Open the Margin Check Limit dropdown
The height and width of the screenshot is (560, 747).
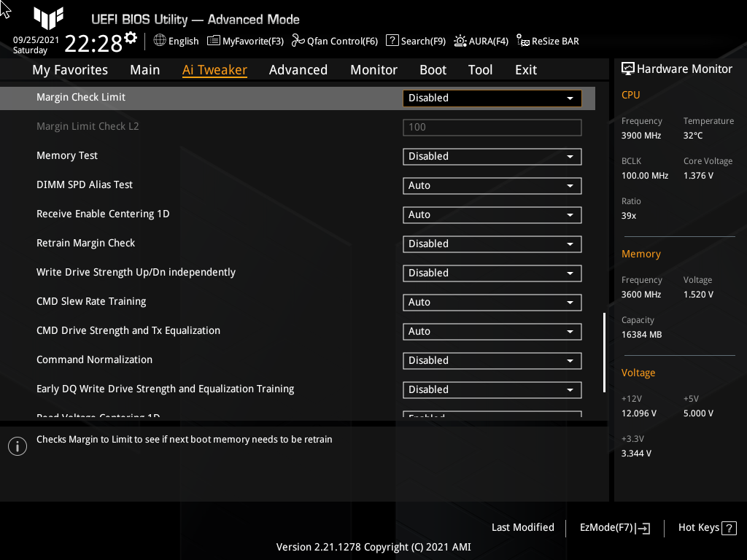click(492, 98)
